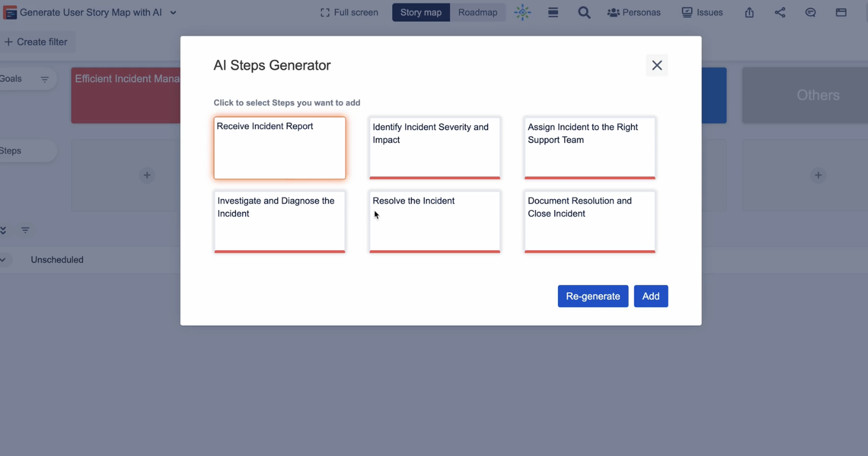Click the red Efficient Incident Management goal card
This screenshot has width=868, height=456.
[126, 95]
